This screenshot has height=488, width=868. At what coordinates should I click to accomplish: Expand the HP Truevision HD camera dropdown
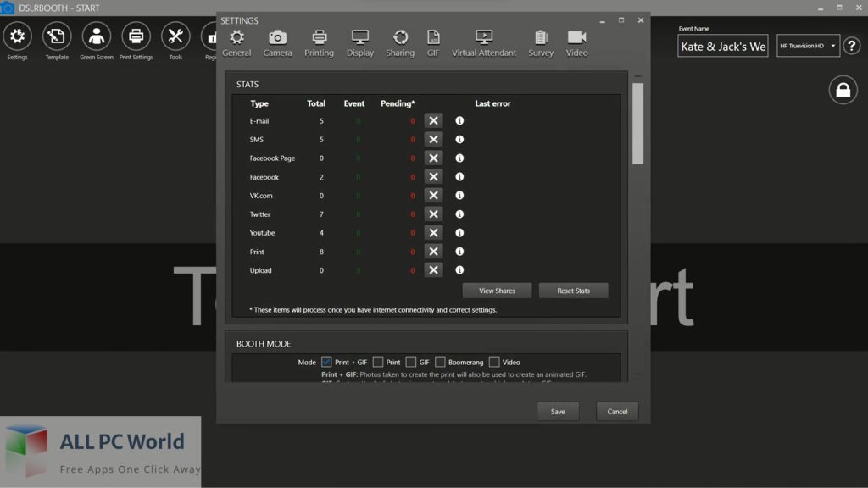(x=808, y=46)
